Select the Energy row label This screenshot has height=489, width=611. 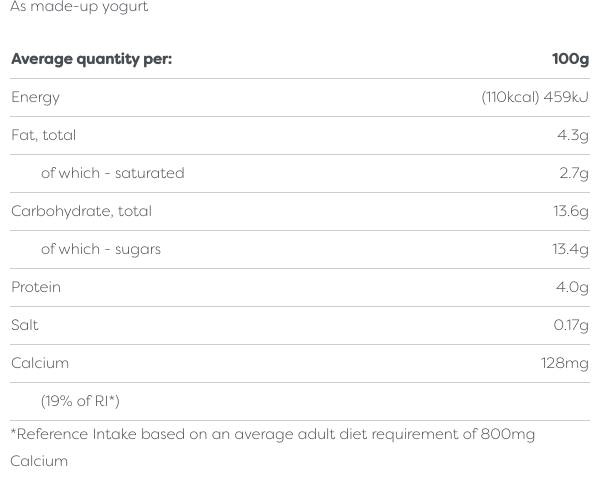click(x=35, y=97)
